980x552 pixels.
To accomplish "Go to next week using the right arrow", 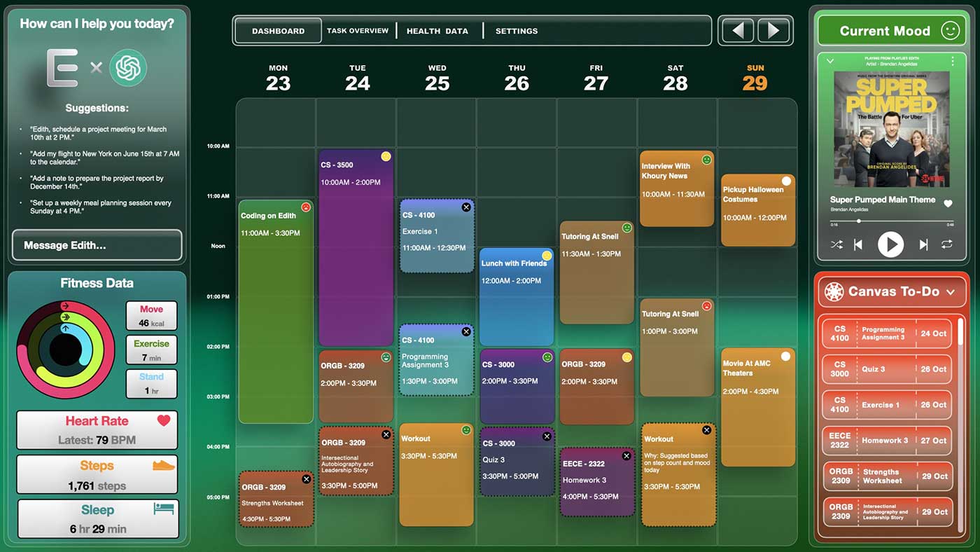I will pyautogui.click(x=774, y=30).
